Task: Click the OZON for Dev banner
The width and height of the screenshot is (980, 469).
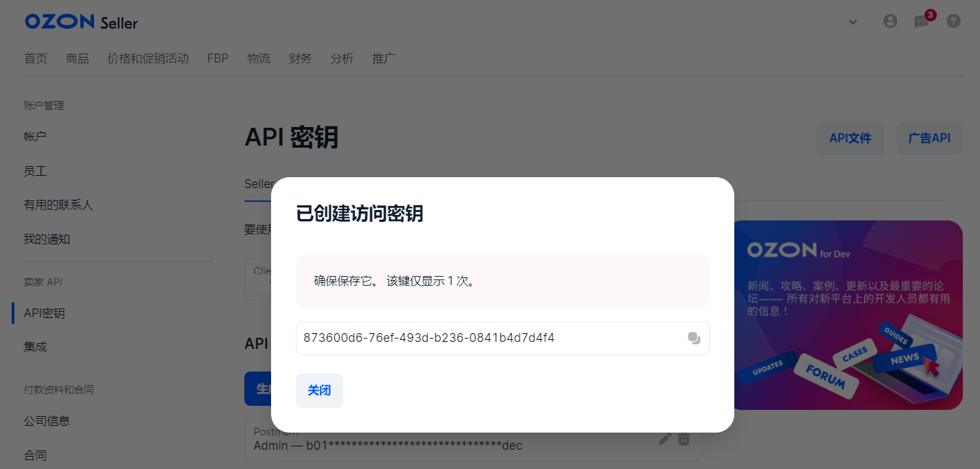Action: pos(849,314)
